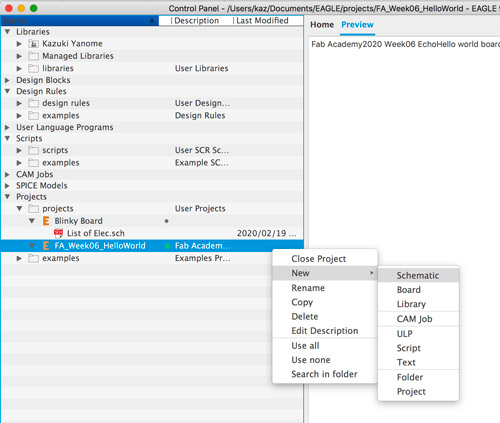The width and height of the screenshot is (500, 423).
Task: Switch to the Home tab
Action: (x=322, y=25)
